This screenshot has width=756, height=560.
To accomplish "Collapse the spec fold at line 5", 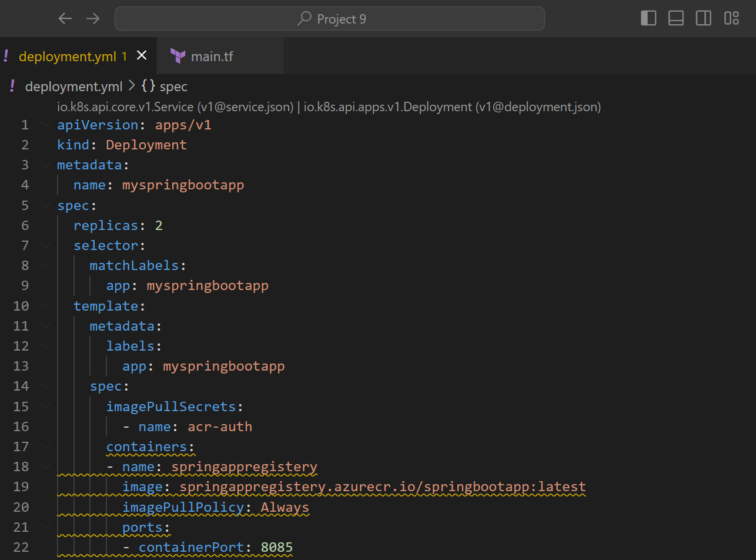I will (x=45, y=205).
